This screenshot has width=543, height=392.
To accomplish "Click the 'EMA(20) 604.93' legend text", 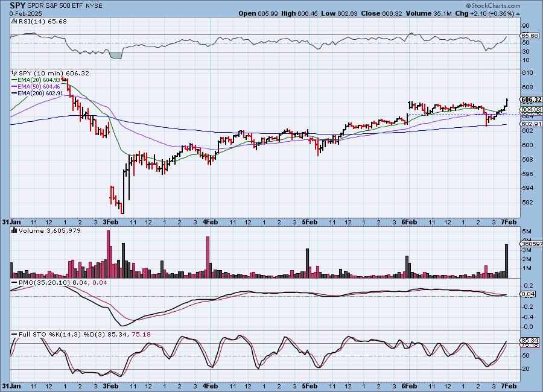I will (x=39, y=80).
